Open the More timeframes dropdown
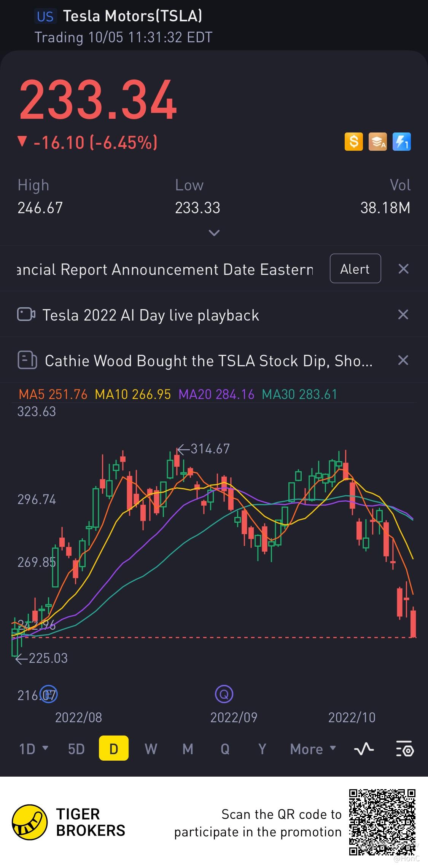The height and width of the screenshot is (868, 428). [313, 749]
